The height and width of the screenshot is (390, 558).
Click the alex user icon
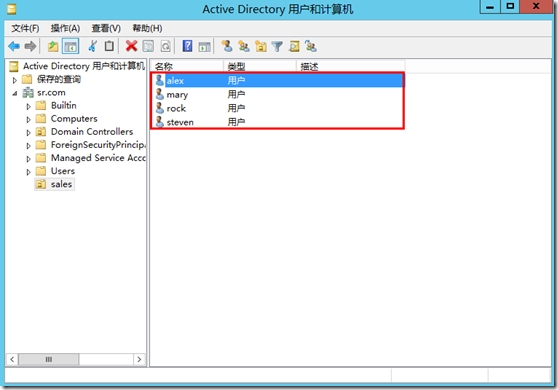tap(160, 80)
